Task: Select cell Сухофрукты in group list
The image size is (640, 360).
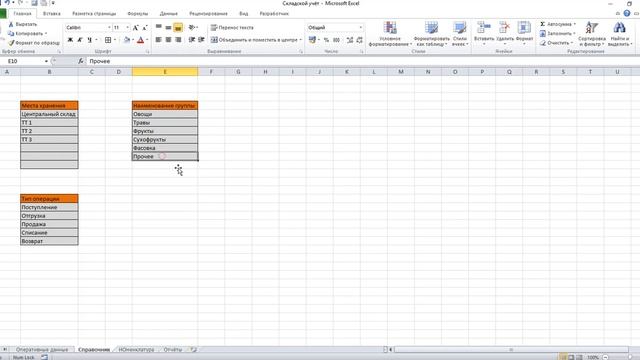Action: (x=165, y=140)
